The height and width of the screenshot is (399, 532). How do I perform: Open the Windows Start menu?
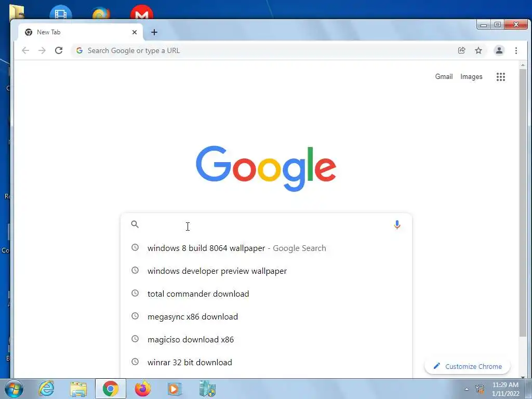14,389
